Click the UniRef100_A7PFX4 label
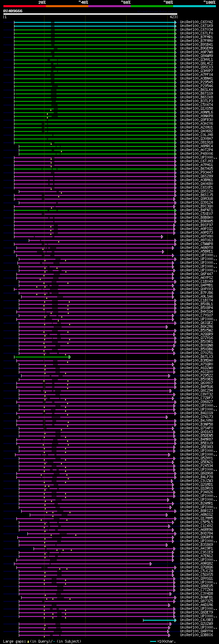 [196, 75]
